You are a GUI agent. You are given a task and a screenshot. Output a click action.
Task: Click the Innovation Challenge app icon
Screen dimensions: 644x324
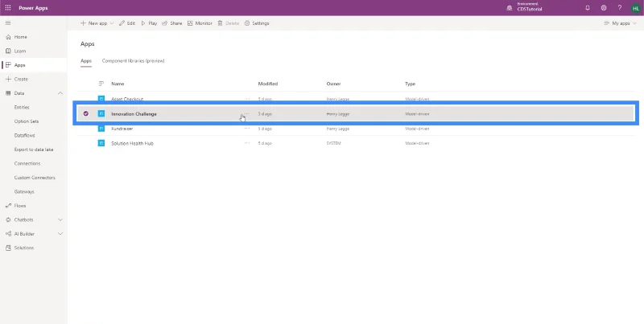click(101, 113)
